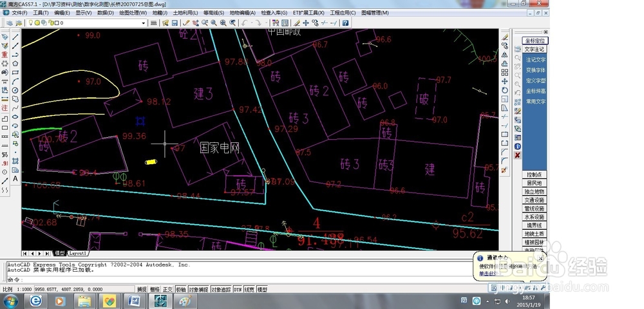644x309 pixels.
Task: Open the Paint app from taskbar
Action: (x=185, y=301)
